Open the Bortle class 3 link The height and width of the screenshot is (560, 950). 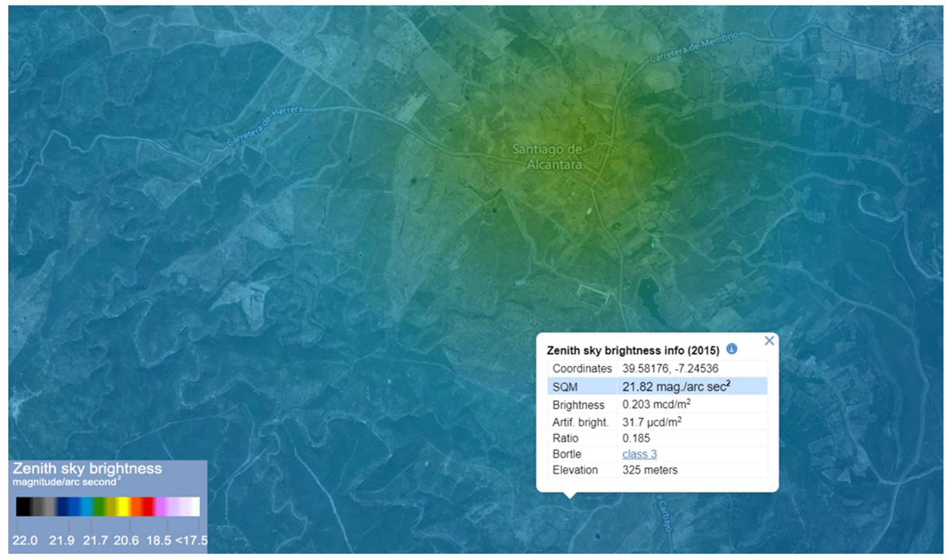639,454
